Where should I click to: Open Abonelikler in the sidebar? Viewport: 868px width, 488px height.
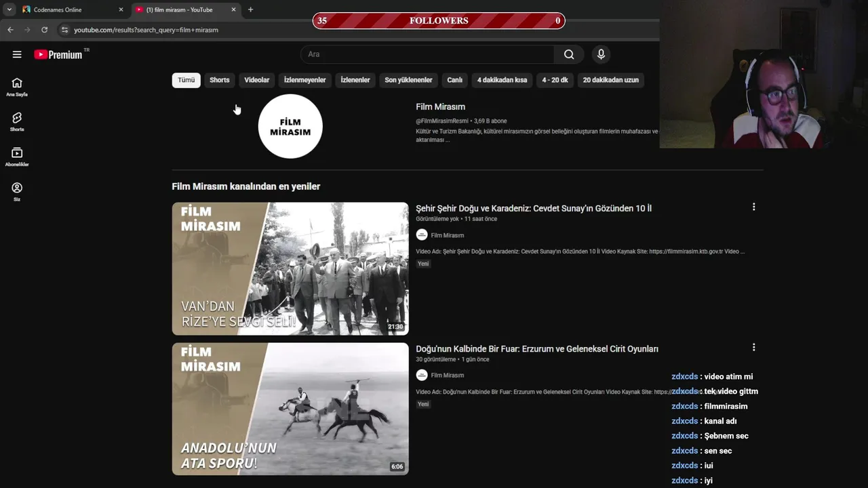pyautogui.click(x=17, y=157)
